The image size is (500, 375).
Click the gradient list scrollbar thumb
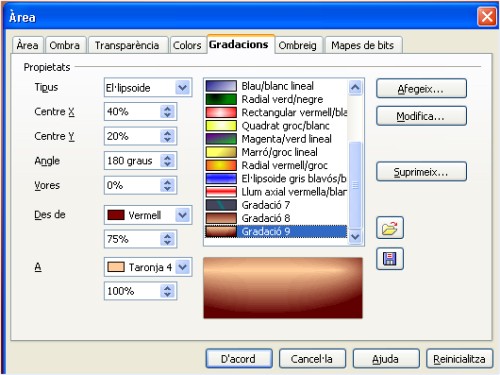(x=355, y=185)
